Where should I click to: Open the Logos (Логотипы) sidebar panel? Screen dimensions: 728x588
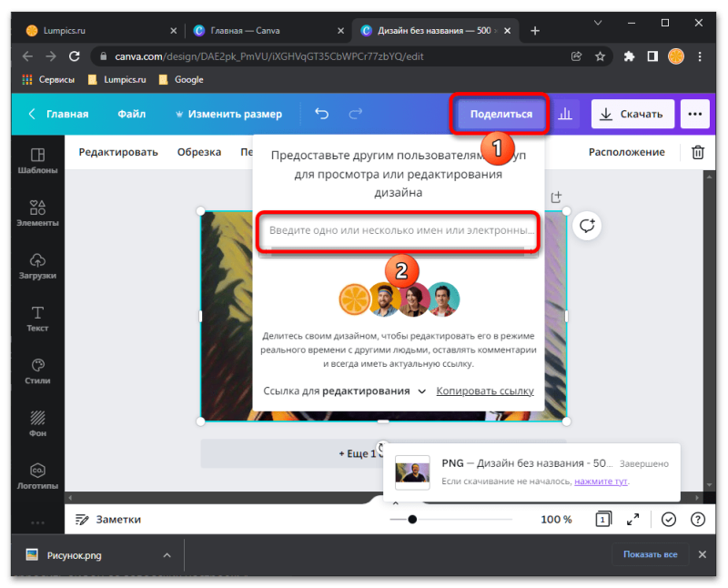point(37,476)
